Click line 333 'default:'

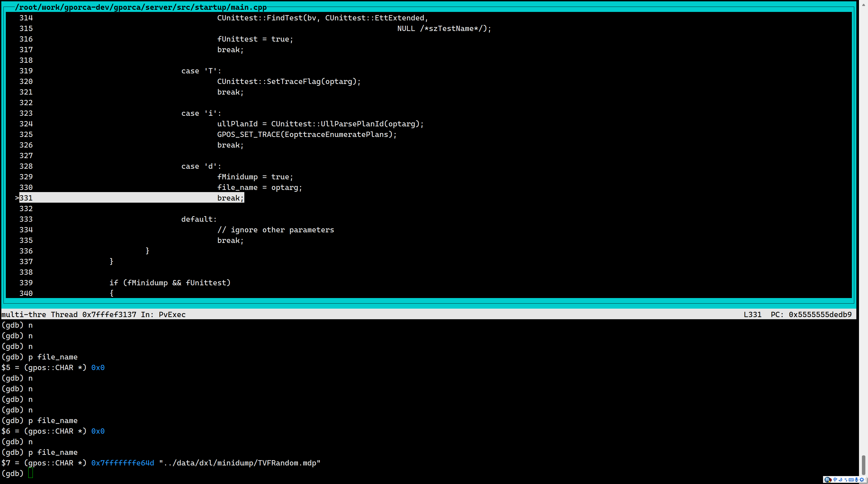(x=199, y=219)
